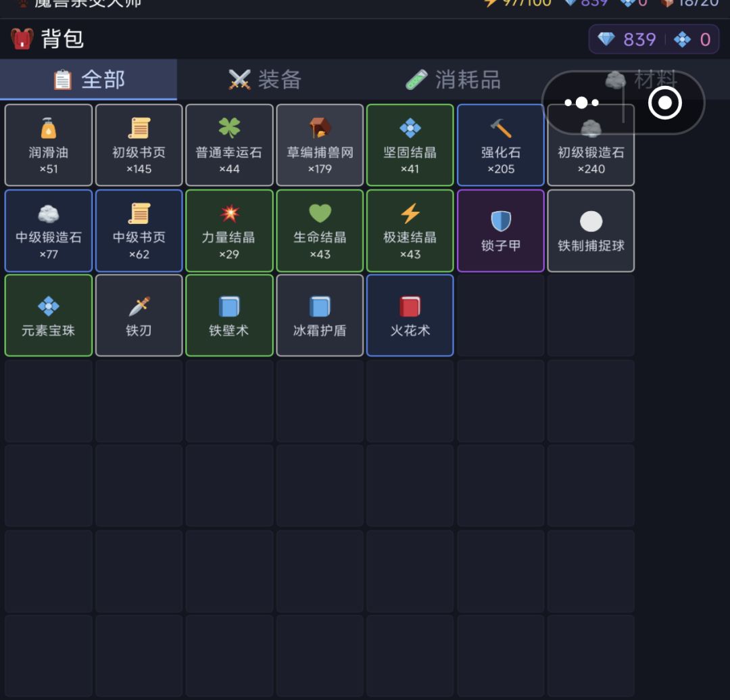This screenshot has height=700, width=730.
Task: Select the 润滑油 lubricant item
Action: coord(49,145)
